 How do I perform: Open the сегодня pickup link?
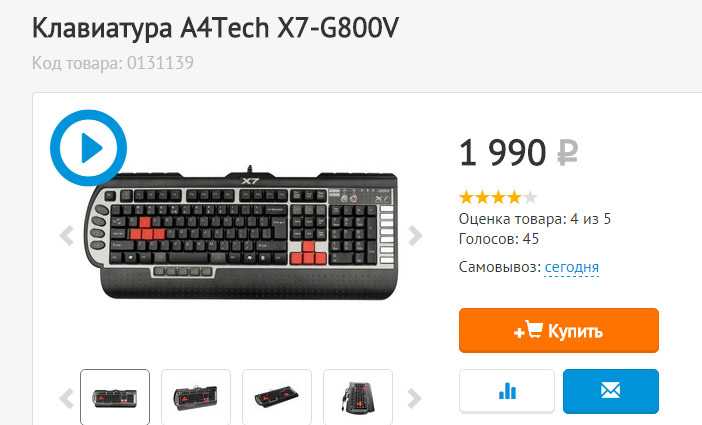pyautogui.click(x=572, y=267)
